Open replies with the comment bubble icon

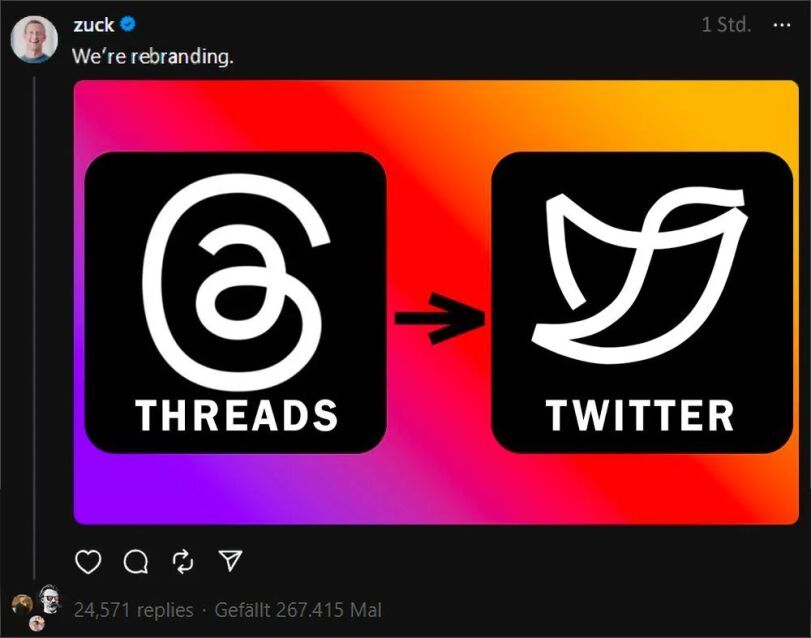[x=136, y=561]
